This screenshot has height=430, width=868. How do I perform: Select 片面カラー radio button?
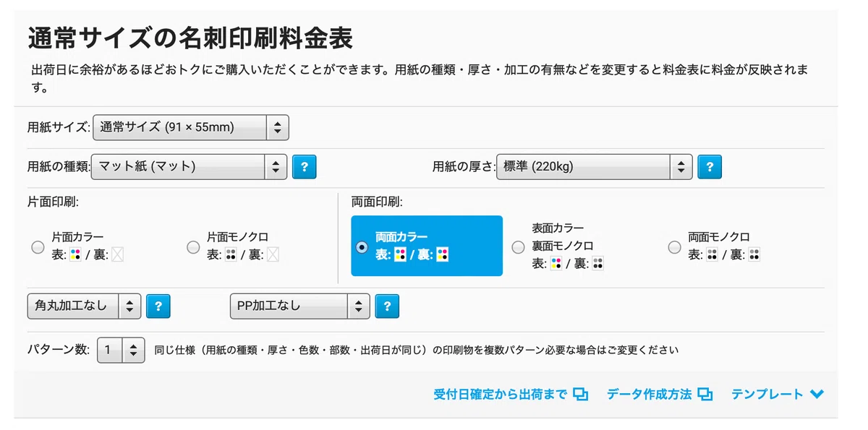[38, 247]
